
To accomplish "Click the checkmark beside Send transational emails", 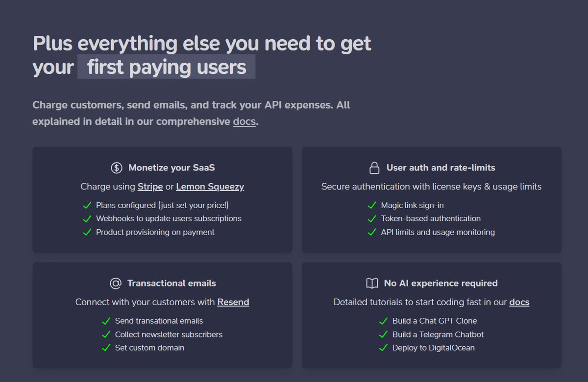I will (x=106, y=321).
